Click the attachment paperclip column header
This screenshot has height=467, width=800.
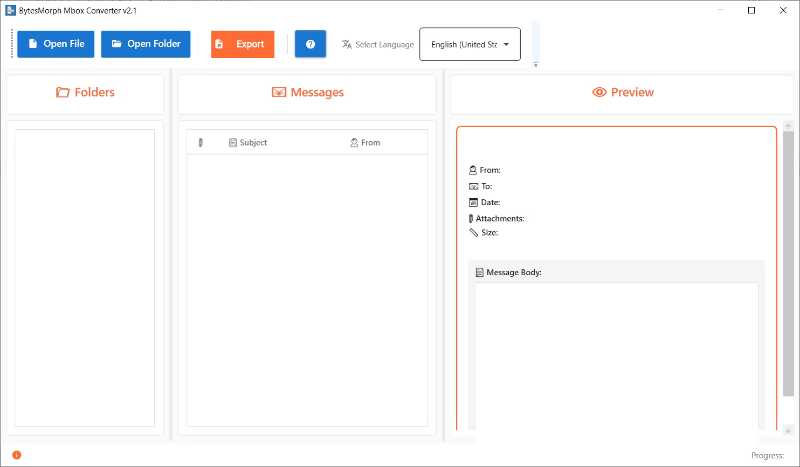pos(200,143)
